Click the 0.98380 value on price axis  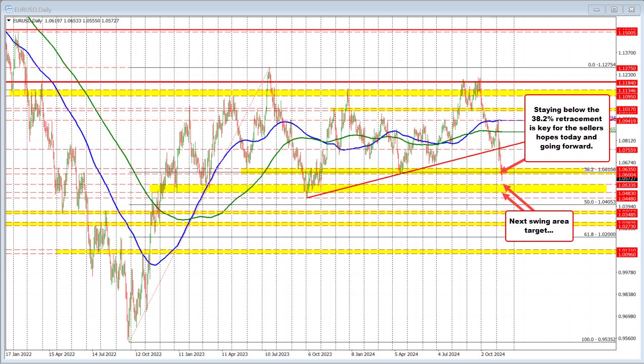tap(626, 295)
